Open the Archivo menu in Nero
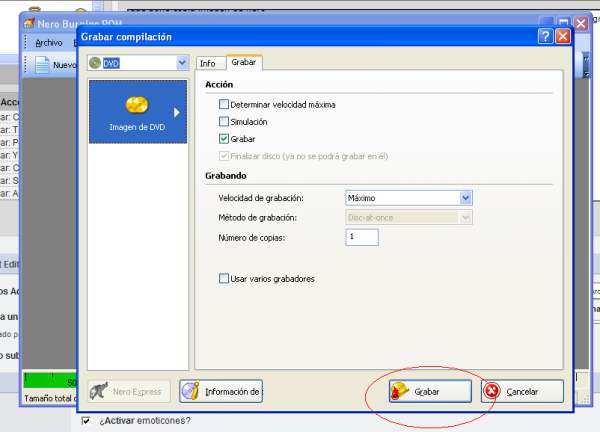 (x=49, y=43)
